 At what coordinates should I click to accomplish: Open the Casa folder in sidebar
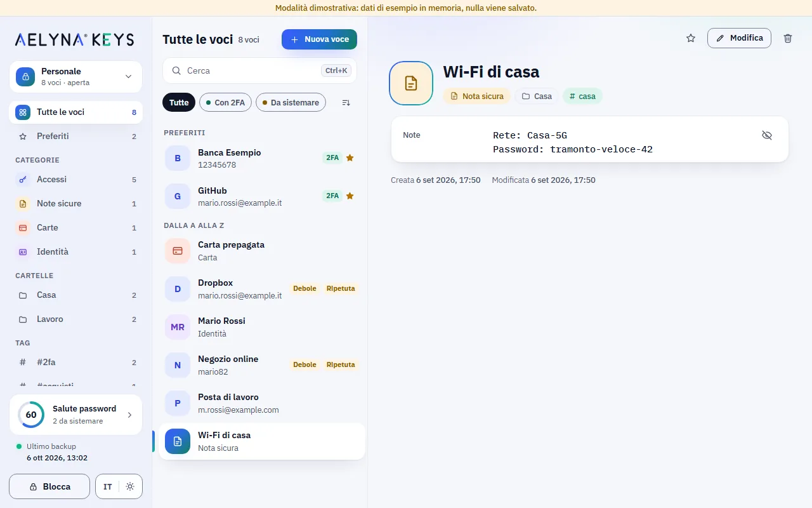point(76,295)
